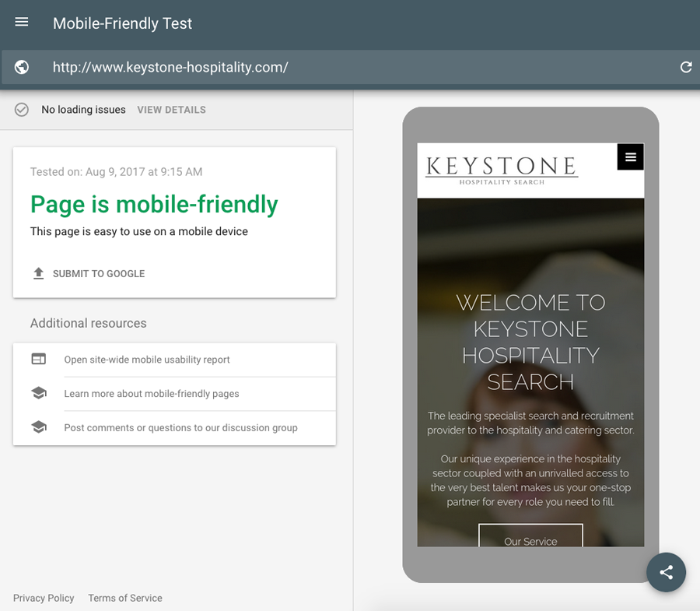The image size is (700, 611).
Task: Click the 'Page is mobile-friendly' result heading
Action: pos(154,205)
